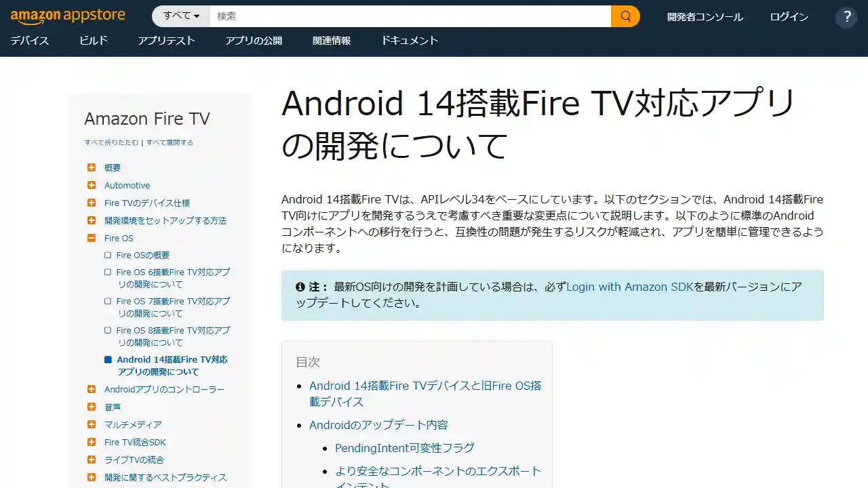Open Fire OS 6搭載Fire TV対応アプリ page
The width and height of the screenshot is (868, 488).
point(173,278)
